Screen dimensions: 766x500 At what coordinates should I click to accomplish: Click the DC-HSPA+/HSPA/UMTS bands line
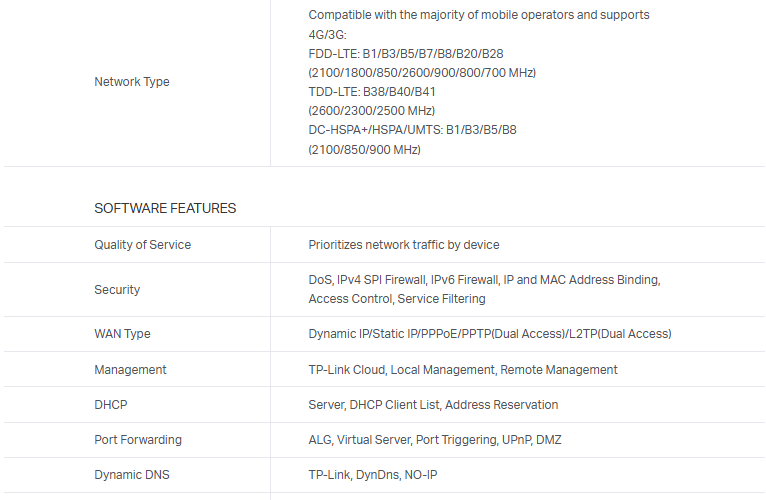(412, 130)
